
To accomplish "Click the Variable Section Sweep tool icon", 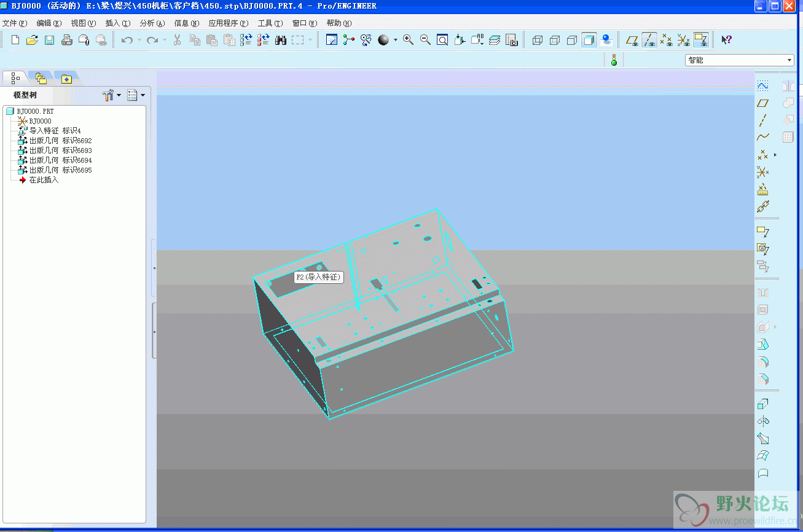I will click(762, 439).
